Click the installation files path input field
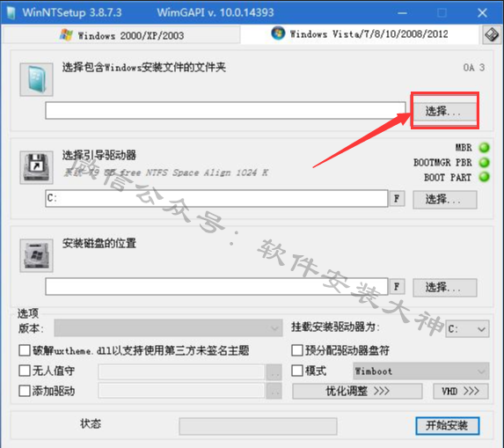This screenshot has height=448, width=504. tap(225, 111)
